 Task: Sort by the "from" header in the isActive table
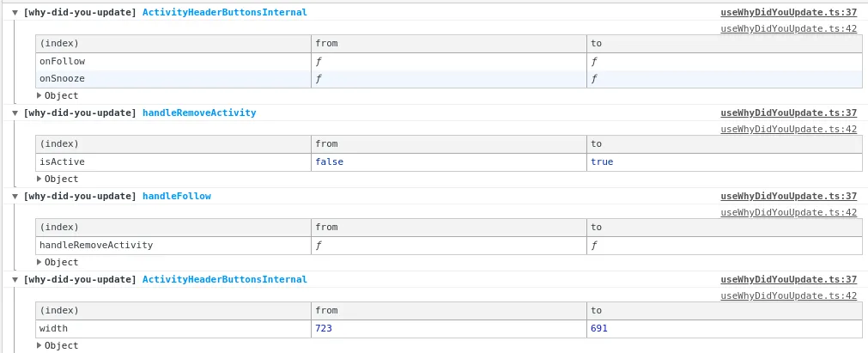coord(326,144)
